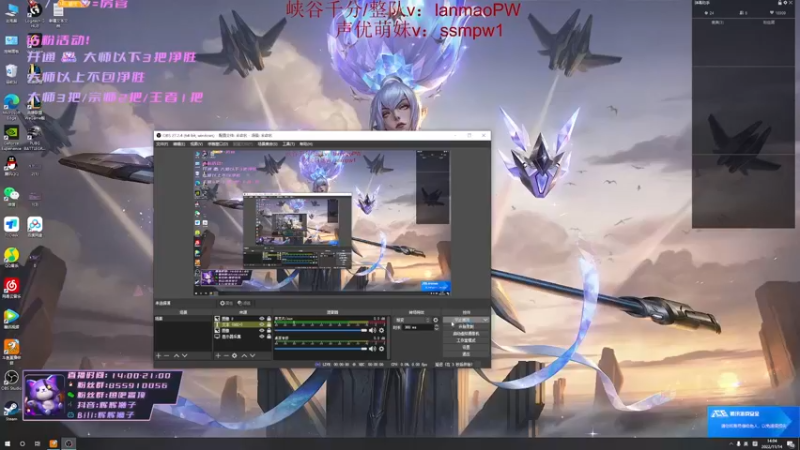Toggle visibility eye for 显示器采集 source
Viewport: 800px width, 450px height.
coord(262,337)
